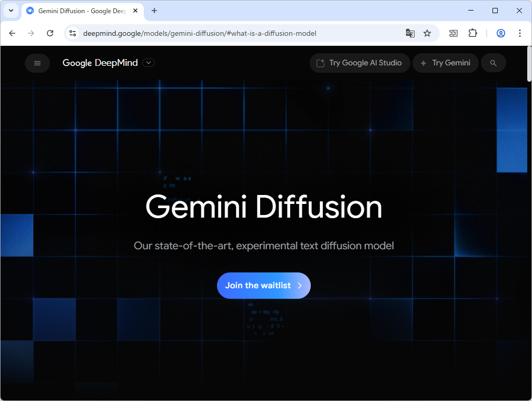Open a new browser tab

153,11
